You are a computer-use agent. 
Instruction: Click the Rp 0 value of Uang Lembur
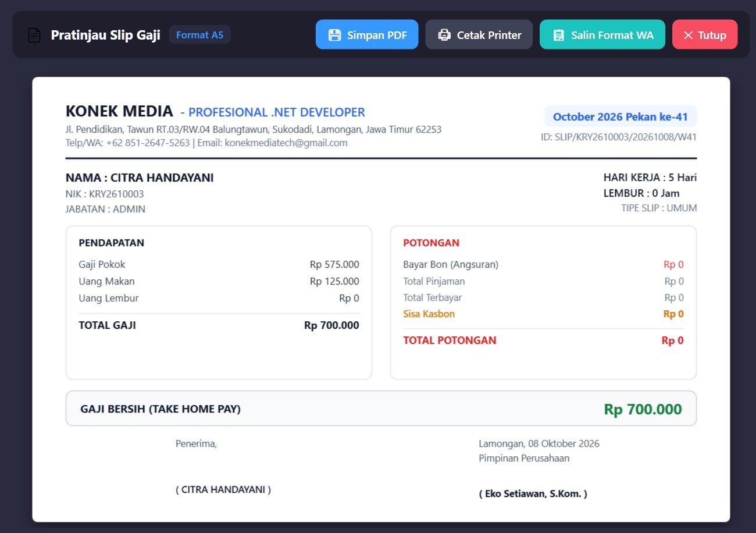(350, 298)
